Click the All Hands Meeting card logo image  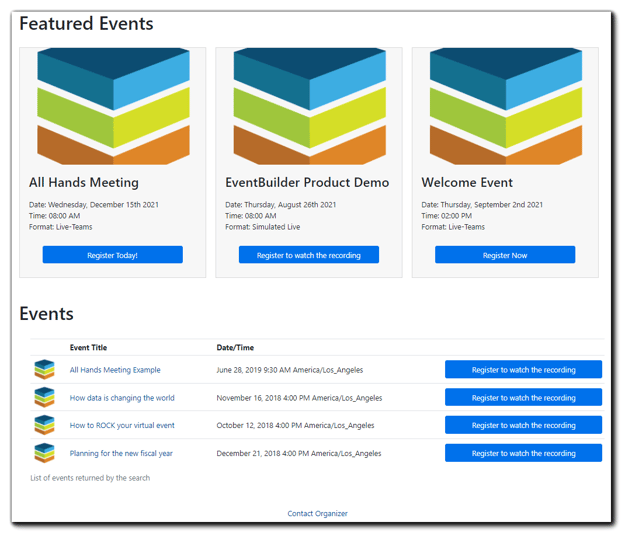pyautogui.click(x=113, y=106)
